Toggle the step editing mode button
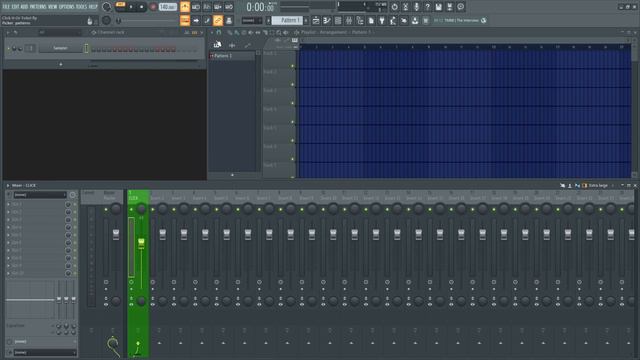640x360 pixels. click(207, 20)
